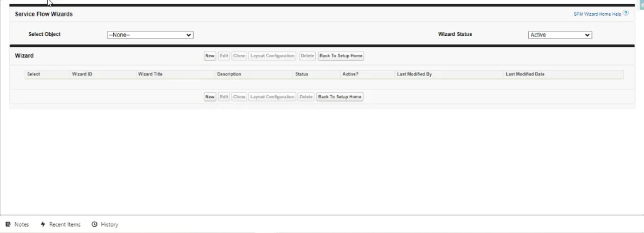Open the Select Object dropdown
Screen dimensions: 644x233
150,35
